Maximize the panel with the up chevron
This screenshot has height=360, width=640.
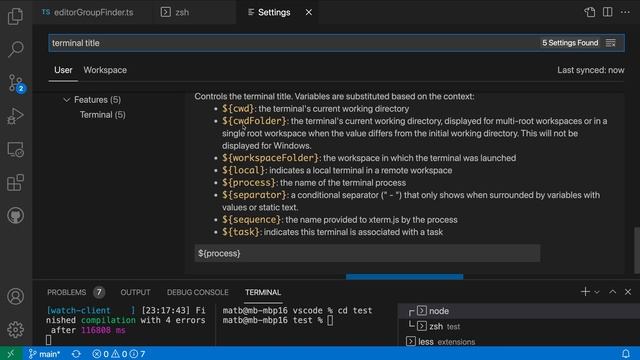click(612, 292)
